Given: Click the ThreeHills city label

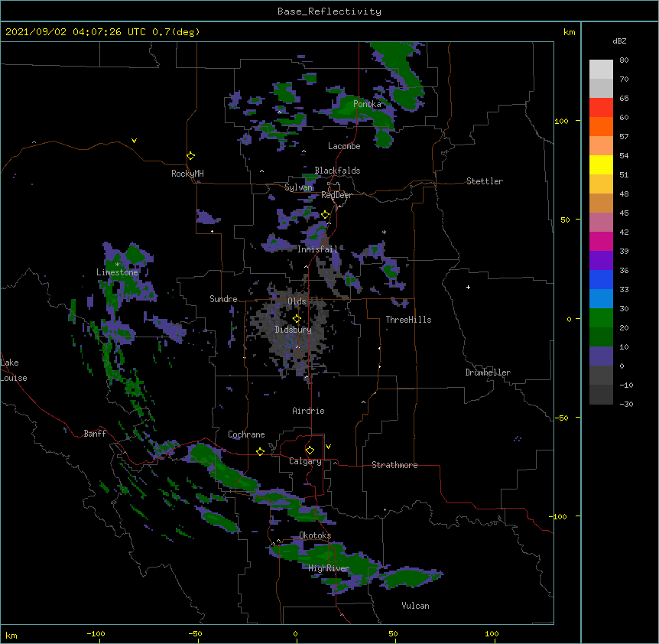Looking at the screenshot, I should tap(408, 320).
